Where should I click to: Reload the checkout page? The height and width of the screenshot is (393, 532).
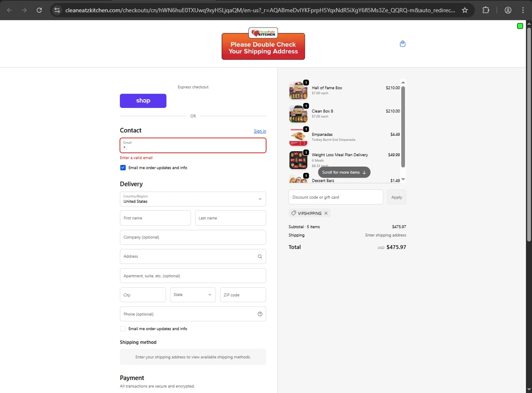[x=39, y=10]
